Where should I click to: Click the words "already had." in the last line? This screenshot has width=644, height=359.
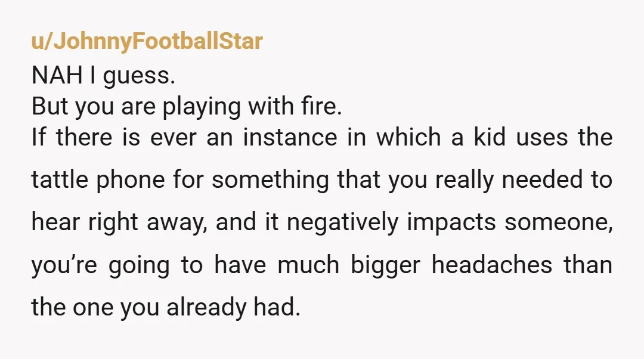[233, 307]
